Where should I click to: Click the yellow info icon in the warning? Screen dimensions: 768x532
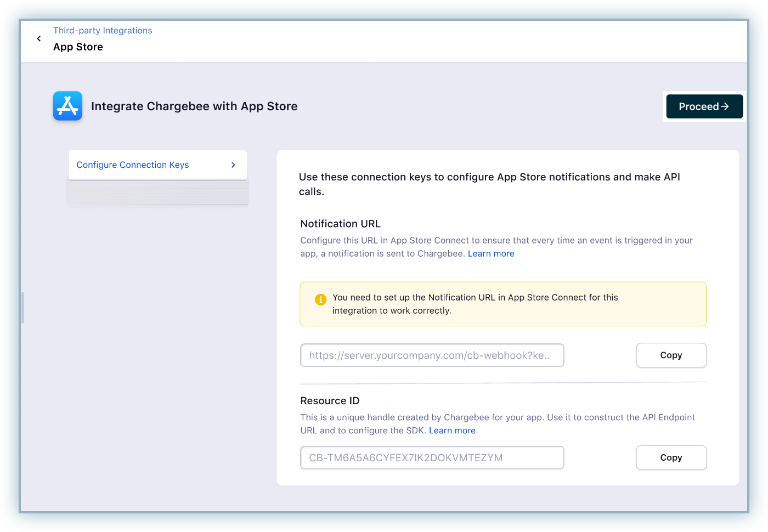(320, 299)
